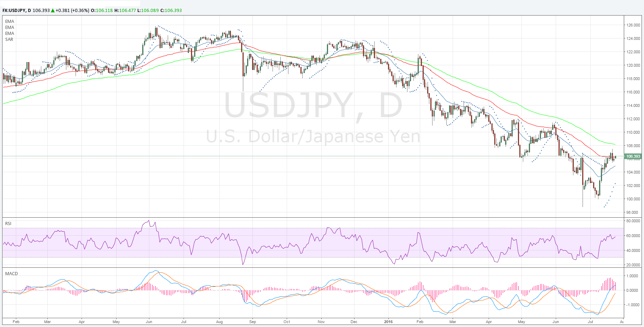Click the 2016 year marker on time axis
Screen dimensions: 644x327
point(388,322)
